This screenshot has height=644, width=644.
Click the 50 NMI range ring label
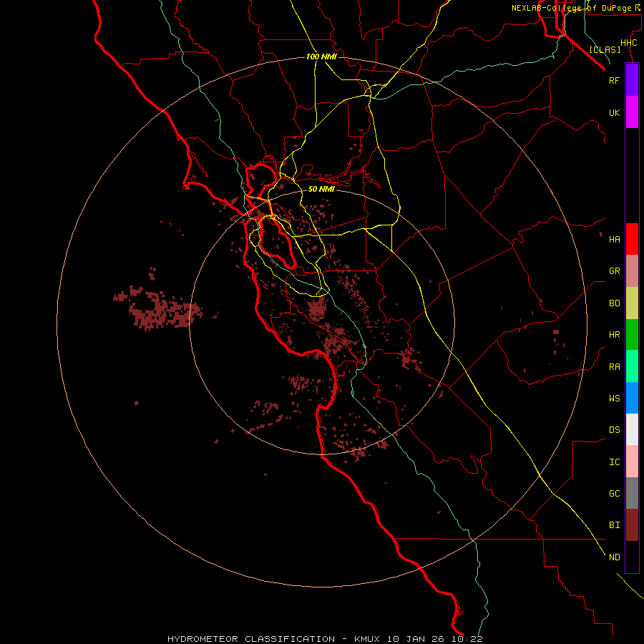pos(321,189)
